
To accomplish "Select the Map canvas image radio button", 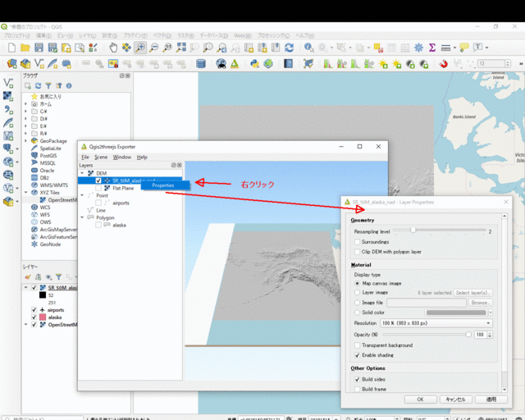I will click(x=358, y=283).
